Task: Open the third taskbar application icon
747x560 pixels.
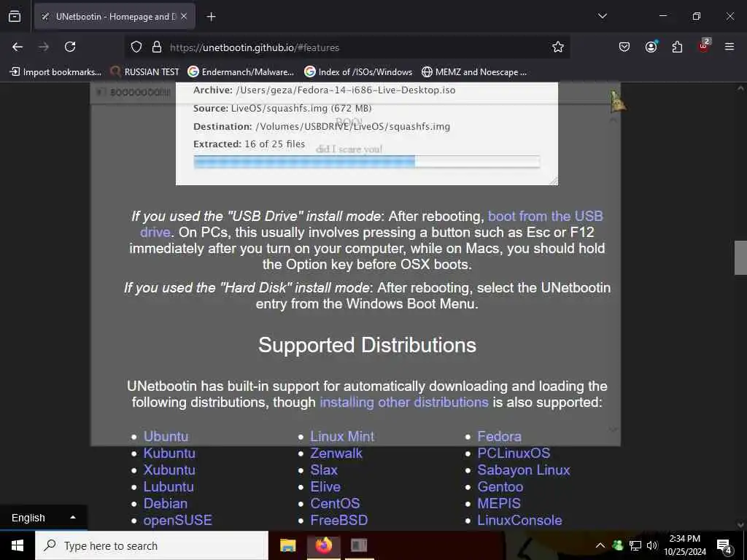Action: [x=359, y=545]
